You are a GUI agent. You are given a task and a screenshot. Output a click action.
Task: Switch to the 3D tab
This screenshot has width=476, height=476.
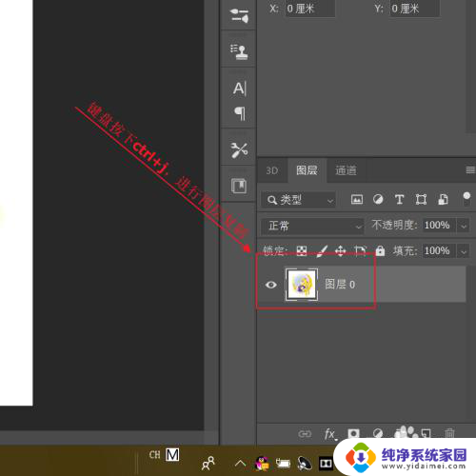pos(272,170)
